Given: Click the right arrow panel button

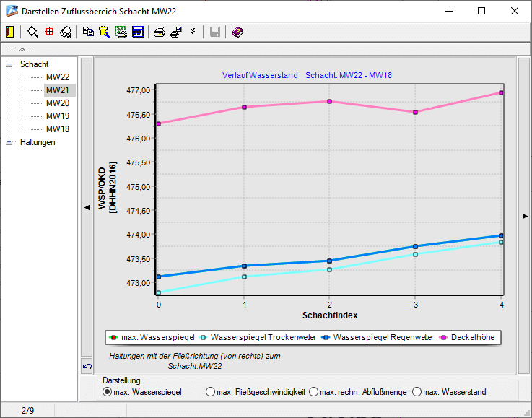Looking at the screenshot, I should [x=524, y=215].
